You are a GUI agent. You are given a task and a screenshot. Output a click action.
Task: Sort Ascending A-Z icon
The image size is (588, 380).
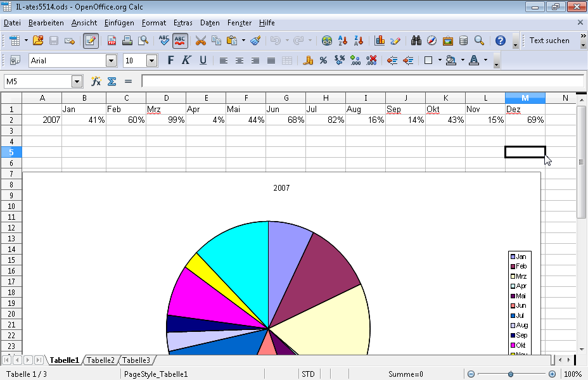(x=343, y=41)
